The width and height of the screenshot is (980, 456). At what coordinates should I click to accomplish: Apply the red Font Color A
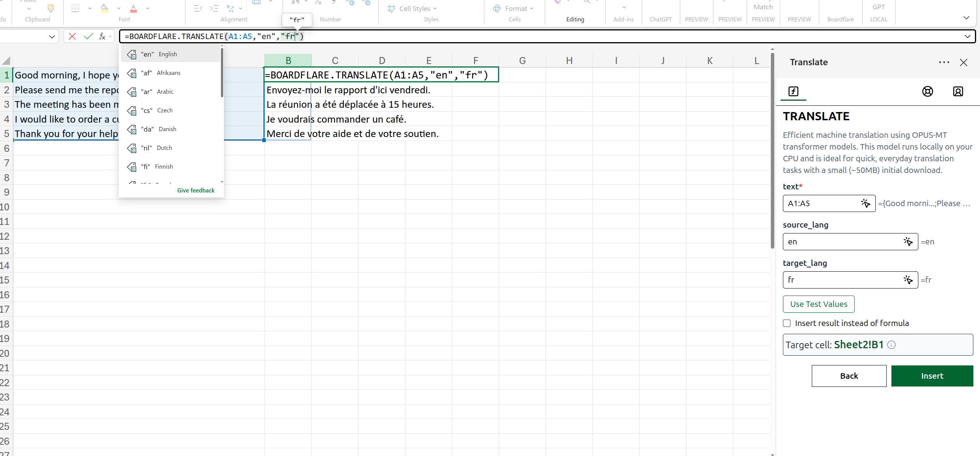pyautogui.click(x=133, y=8)
